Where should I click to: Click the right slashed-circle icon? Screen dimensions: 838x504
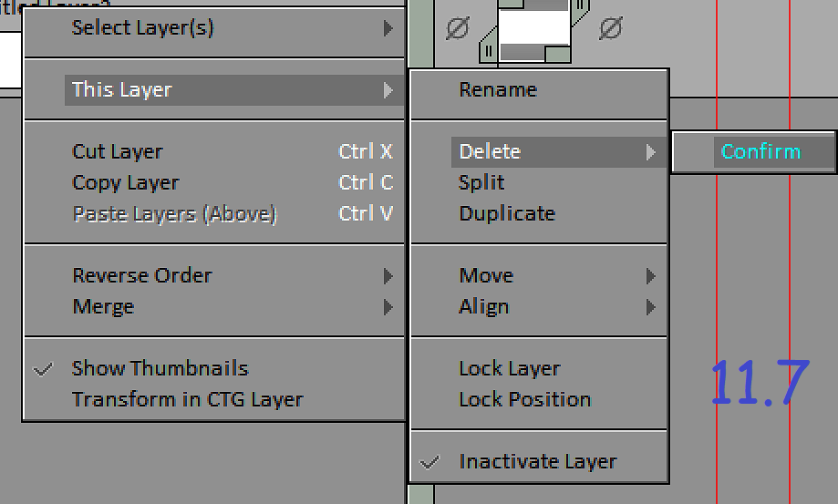[x=611, y=27]
